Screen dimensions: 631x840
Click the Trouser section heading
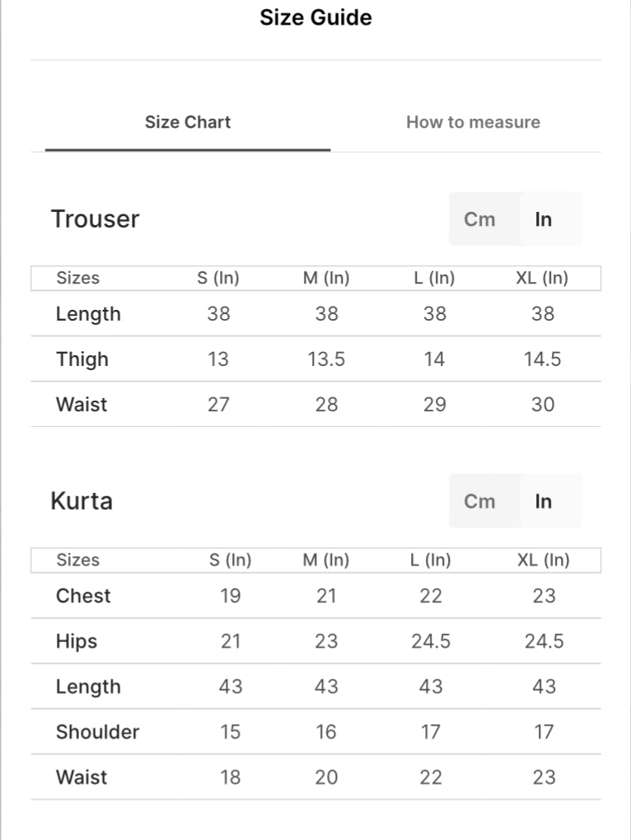point(96,219)
